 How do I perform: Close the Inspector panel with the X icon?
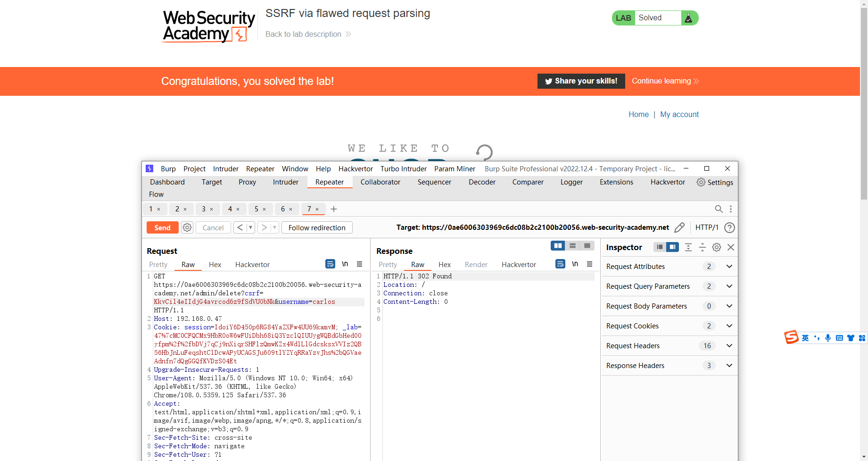(731, 247)
